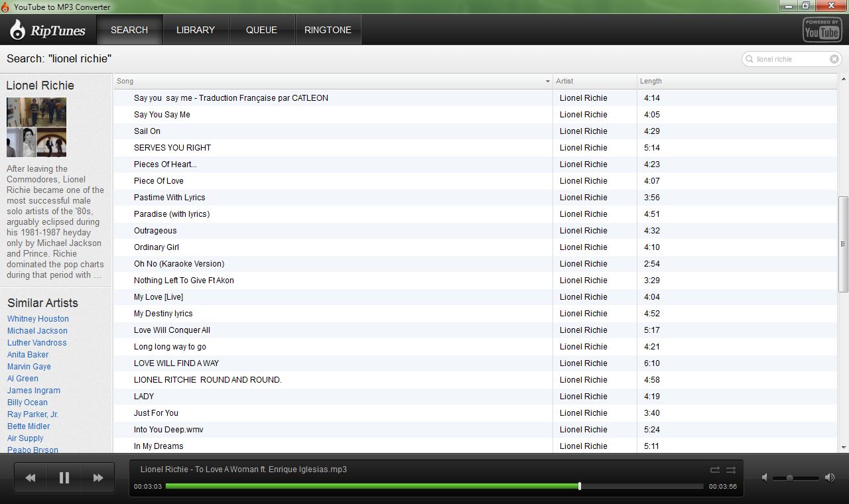The image size is (849, 504).
Task: Toggle shuffle mode in the player
Action: pos(731,470)
